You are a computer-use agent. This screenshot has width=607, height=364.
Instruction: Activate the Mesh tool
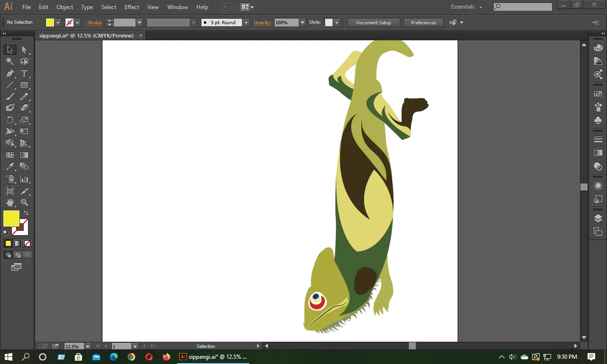(x=10, y=155)
